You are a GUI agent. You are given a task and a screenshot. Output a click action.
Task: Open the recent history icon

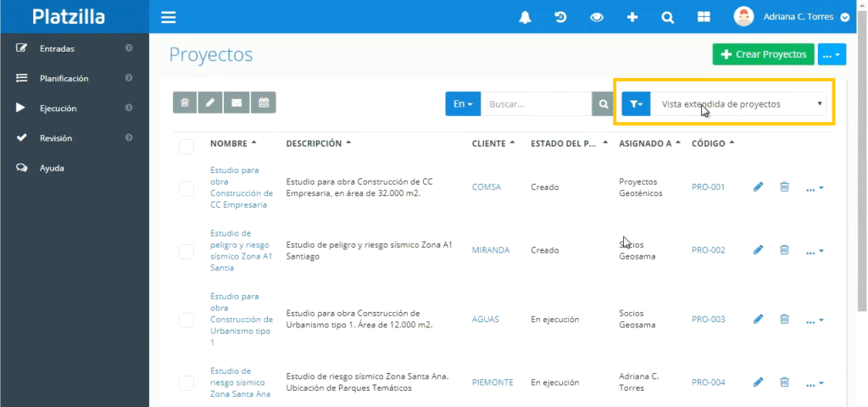[560, 17]
